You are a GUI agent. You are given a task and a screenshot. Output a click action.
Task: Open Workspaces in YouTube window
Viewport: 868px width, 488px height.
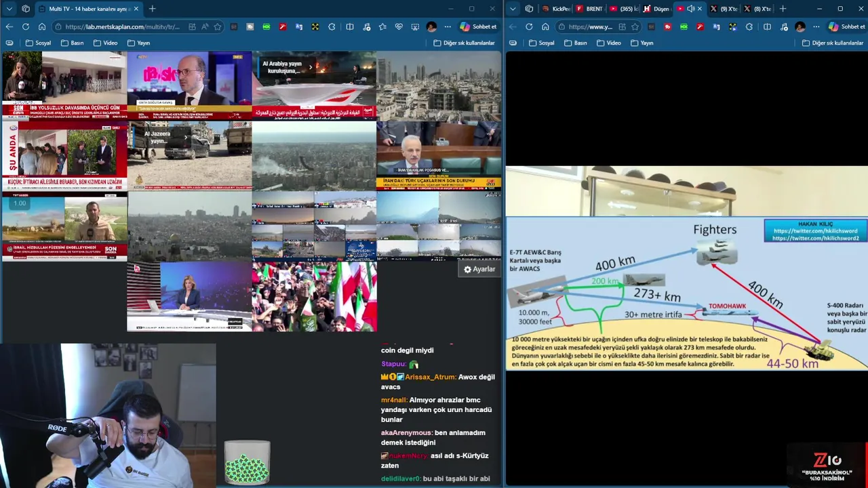coord(529,9)
